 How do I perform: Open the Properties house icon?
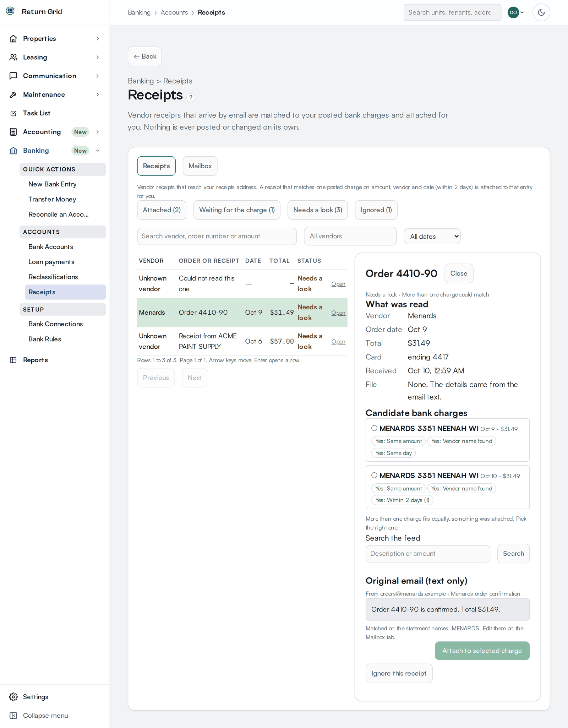(x=13, y=39)
